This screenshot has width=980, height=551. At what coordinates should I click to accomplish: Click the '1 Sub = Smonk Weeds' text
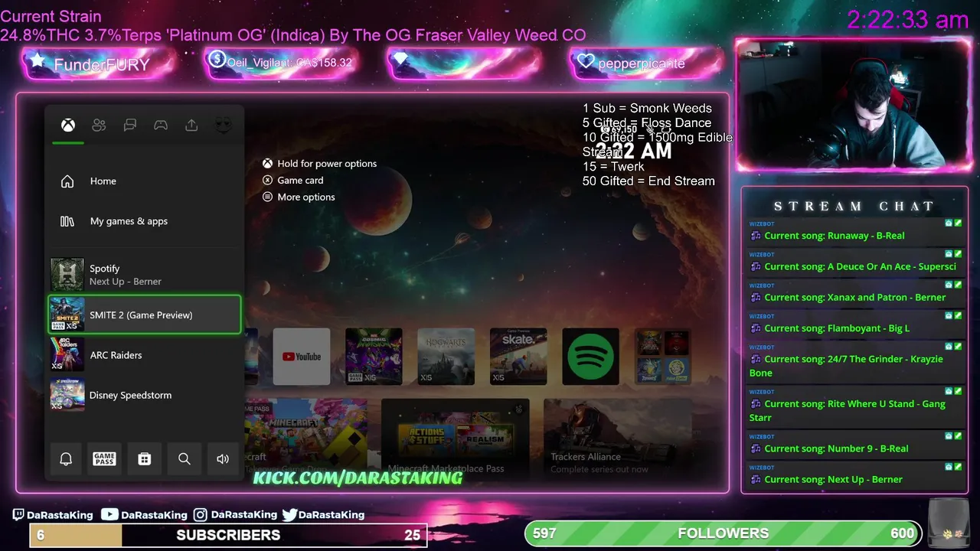(x=647, y=109)
